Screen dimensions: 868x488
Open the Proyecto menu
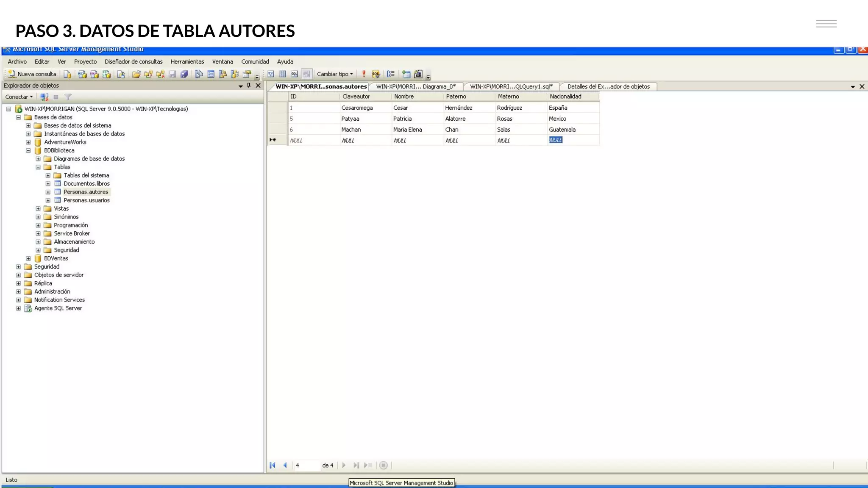85,62
